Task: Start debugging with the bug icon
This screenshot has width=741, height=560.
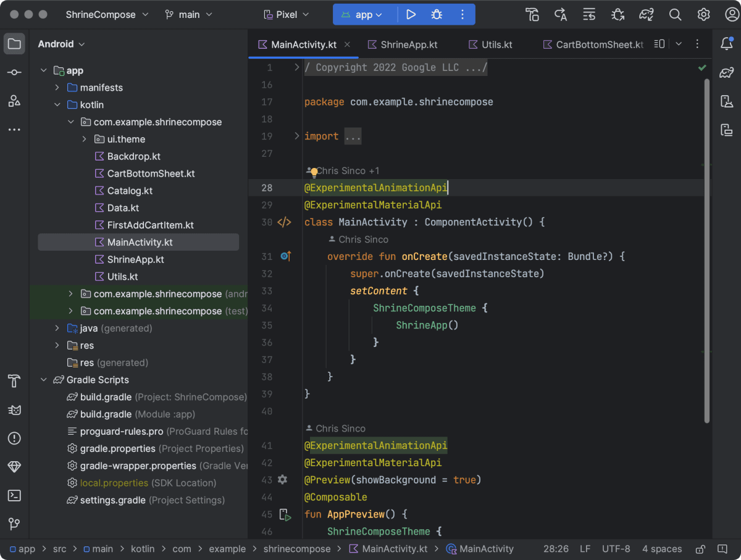Action: 436,14
